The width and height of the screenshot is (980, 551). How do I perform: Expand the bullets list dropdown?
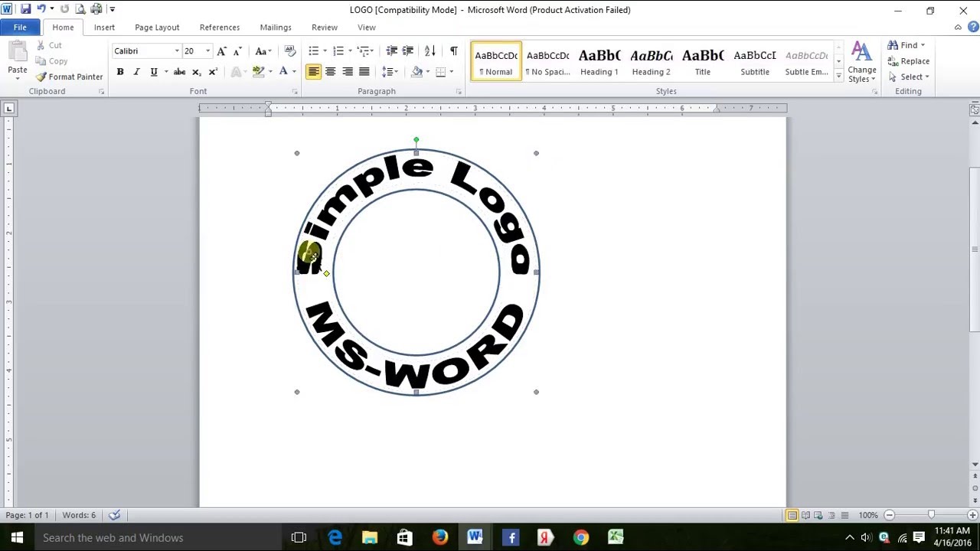(x=325, y=51)
